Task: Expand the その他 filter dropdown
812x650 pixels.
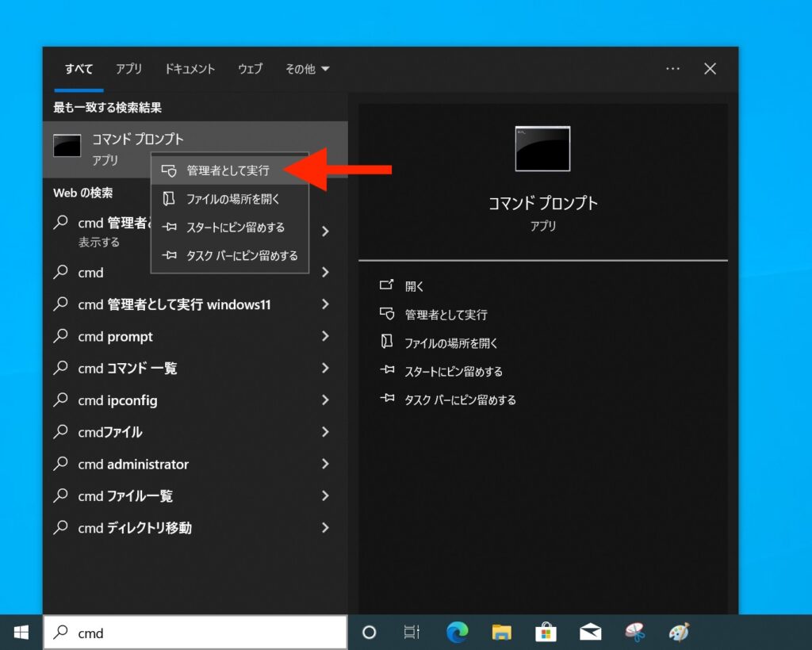Action: pyautogui.click(x=307, y=69)
